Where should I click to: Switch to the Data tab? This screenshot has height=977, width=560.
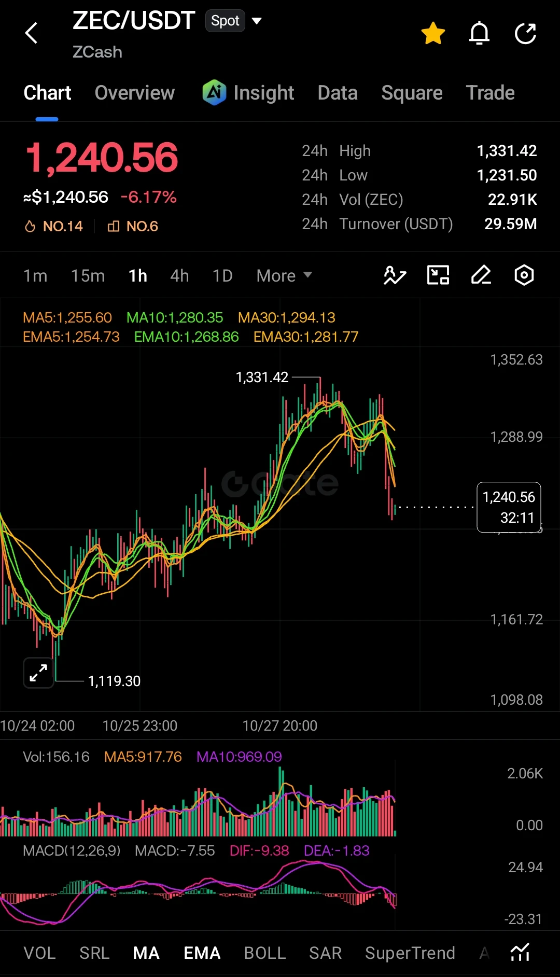point(338,93)
